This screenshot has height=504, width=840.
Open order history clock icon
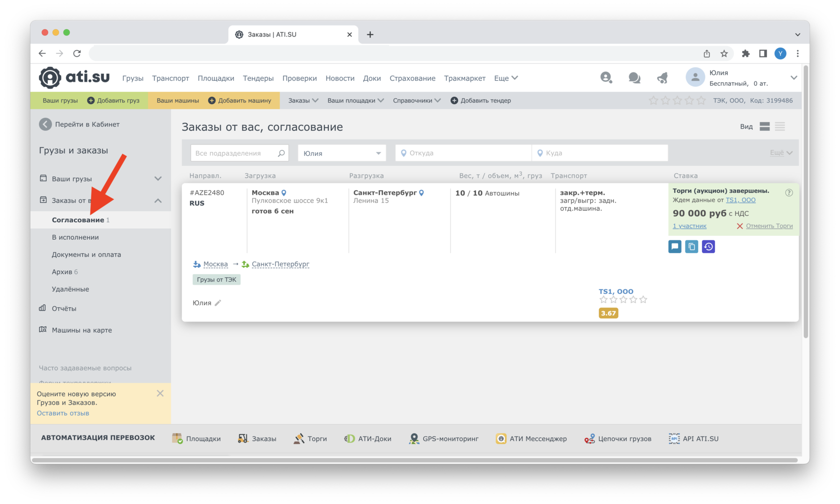(x=708, y=246)
